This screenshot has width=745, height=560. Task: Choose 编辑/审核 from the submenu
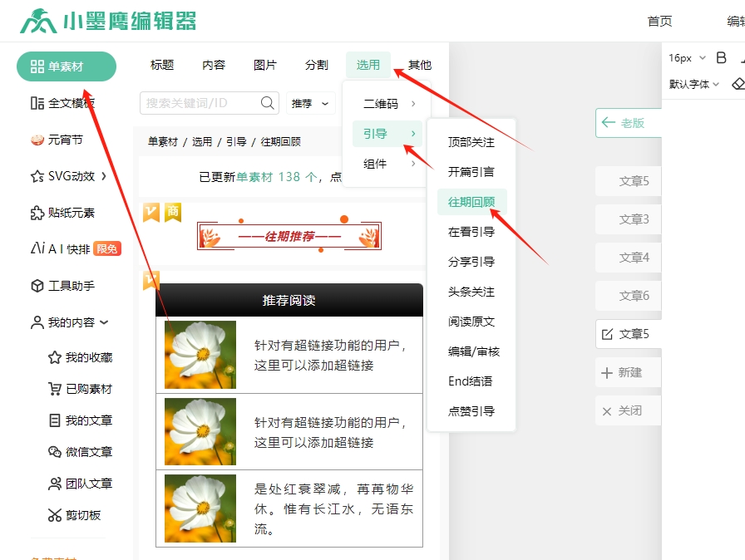tap(474, 351)
